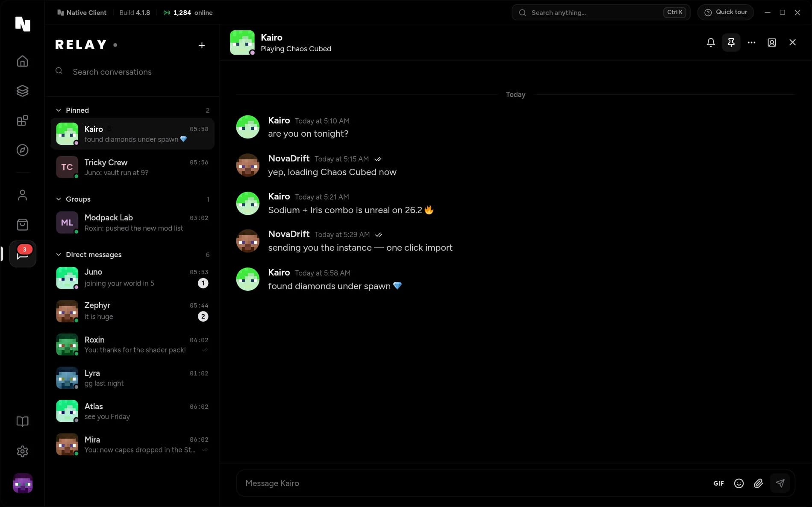Screen dimensions: 812x507
Task: Click the unread badge 1 on Juno
Action: tap(203, 283)
